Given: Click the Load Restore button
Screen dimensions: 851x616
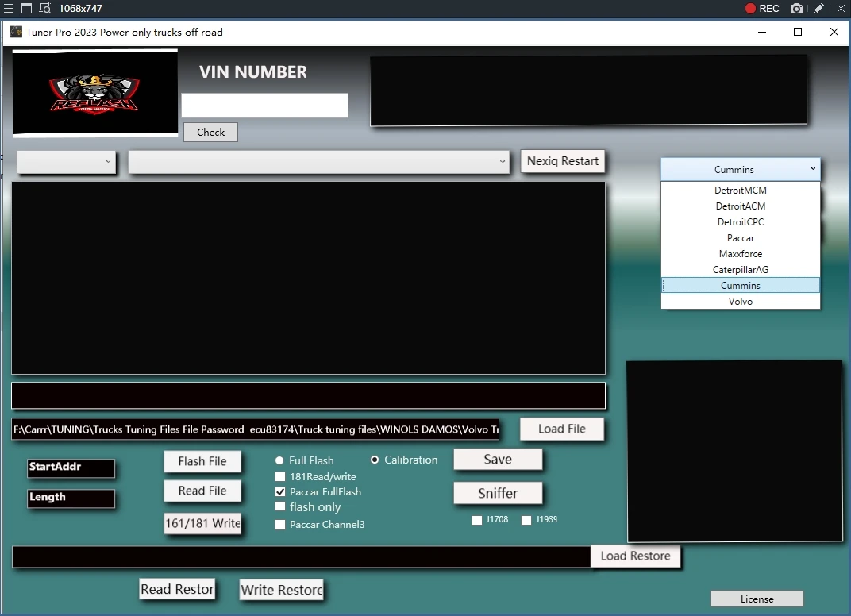Looking at the screenshot, I should pyautogui.click(x=635, y=556).
